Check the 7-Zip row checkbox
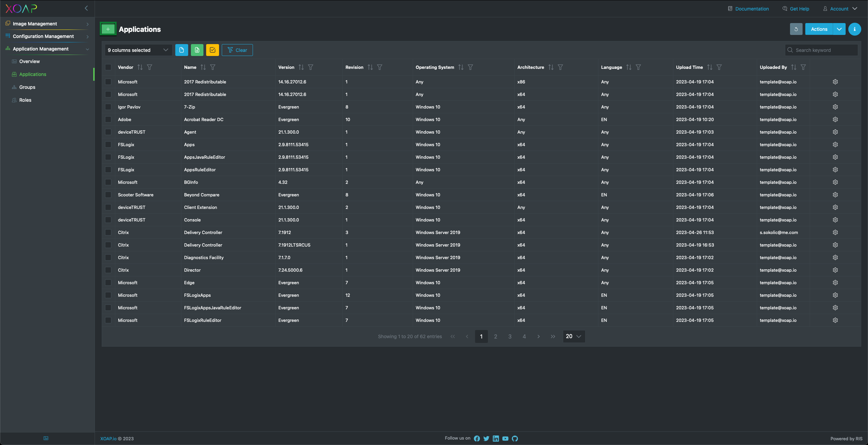This screenshot has width=868, height=445. [x=108, y=107]
